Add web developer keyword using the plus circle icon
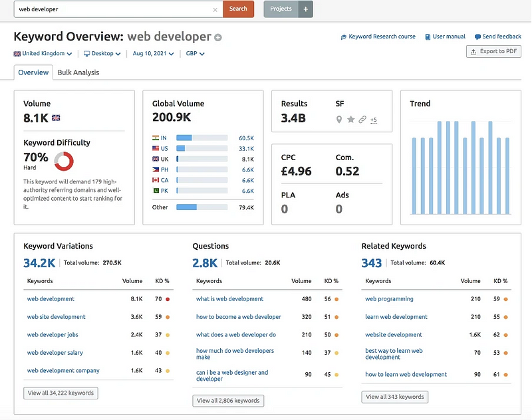Screen dimensions: 532x420 click(x=218, y=37)
